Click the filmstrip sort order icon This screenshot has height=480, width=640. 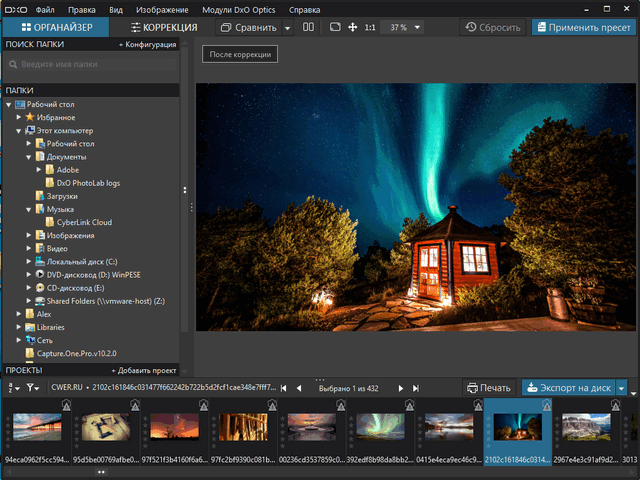click(13, 387)
